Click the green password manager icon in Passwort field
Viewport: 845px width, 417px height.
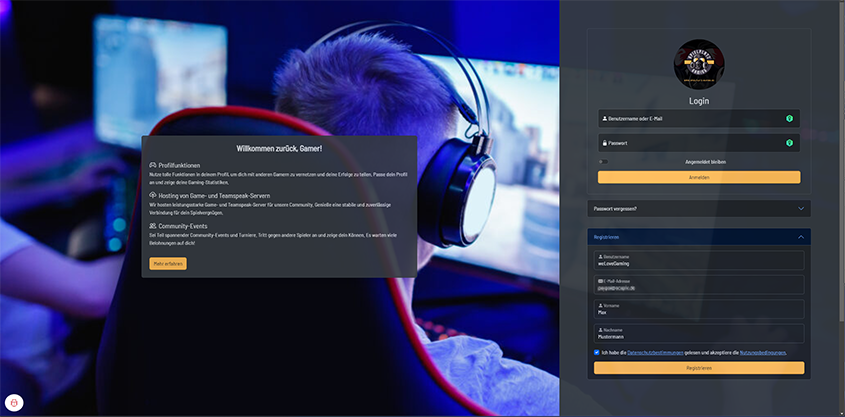point(789,143)
